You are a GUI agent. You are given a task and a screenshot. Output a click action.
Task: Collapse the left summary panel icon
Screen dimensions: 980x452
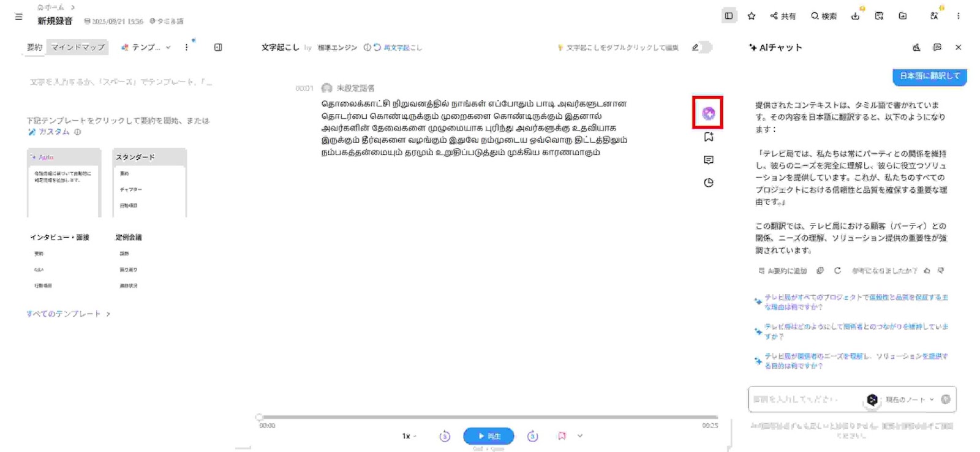[x=218, y=47]
